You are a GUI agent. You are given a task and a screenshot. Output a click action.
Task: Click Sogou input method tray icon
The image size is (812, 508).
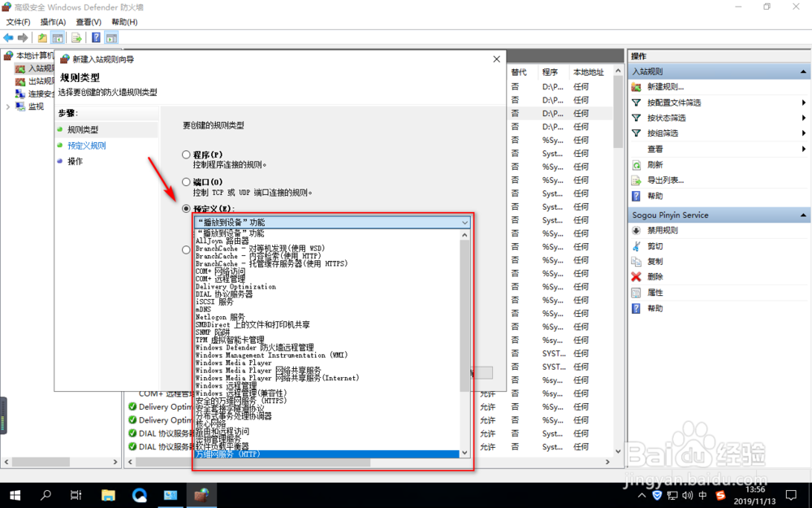point(719,496)
